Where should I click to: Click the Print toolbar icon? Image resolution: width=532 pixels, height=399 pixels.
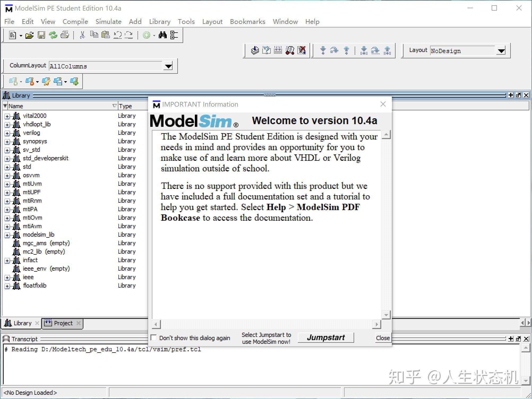pos(65,35)
